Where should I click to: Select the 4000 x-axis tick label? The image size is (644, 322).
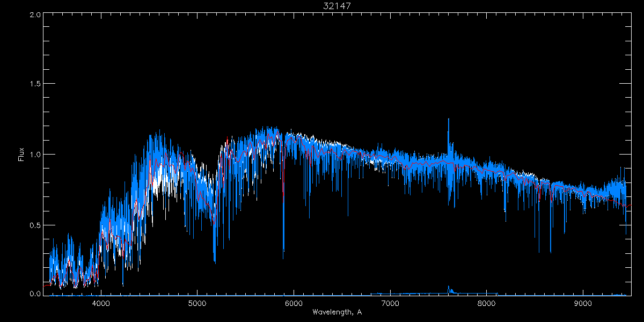pos(101,303)
